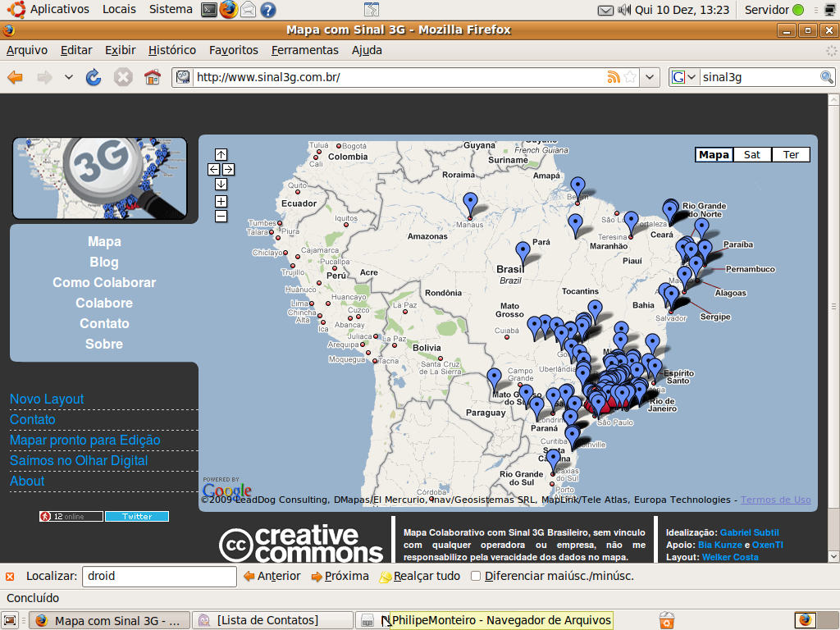
Task: Open the Ajuda menu
Action: tap(367, 50)
